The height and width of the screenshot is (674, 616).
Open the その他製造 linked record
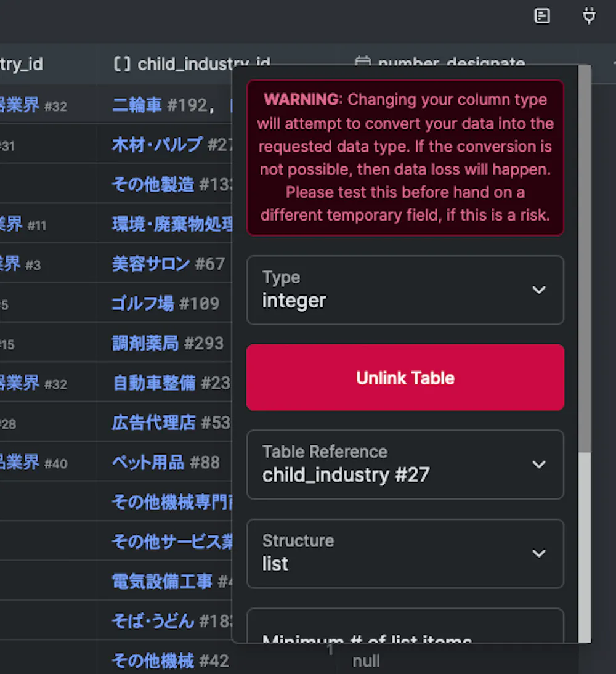tap(172, 184)
